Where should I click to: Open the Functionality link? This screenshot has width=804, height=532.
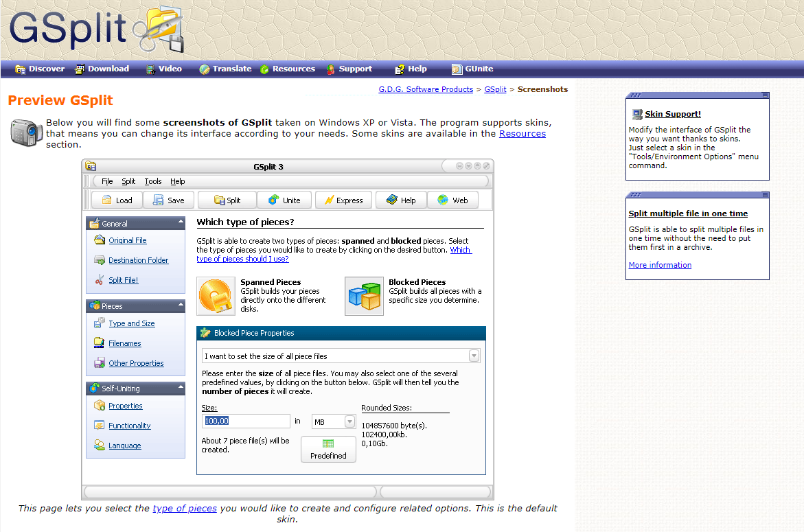coord(130,426)
